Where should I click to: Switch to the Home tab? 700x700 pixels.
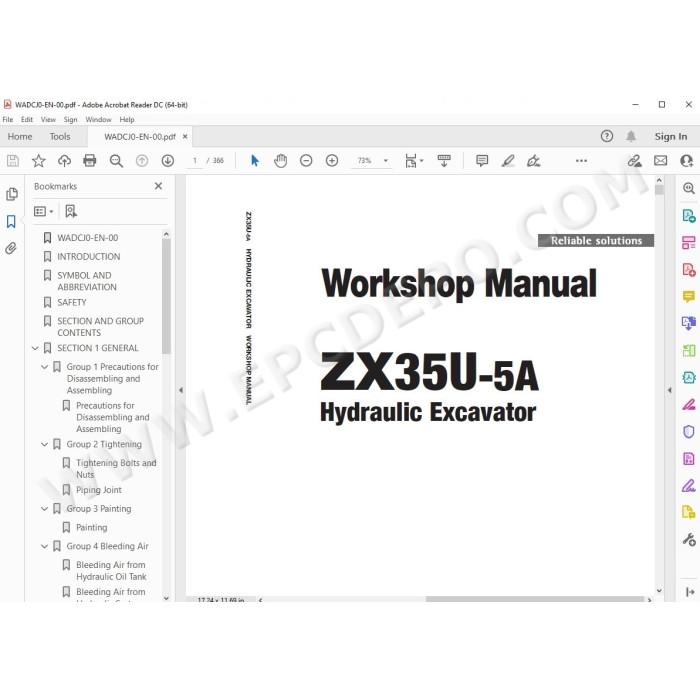tap(20, 137)
